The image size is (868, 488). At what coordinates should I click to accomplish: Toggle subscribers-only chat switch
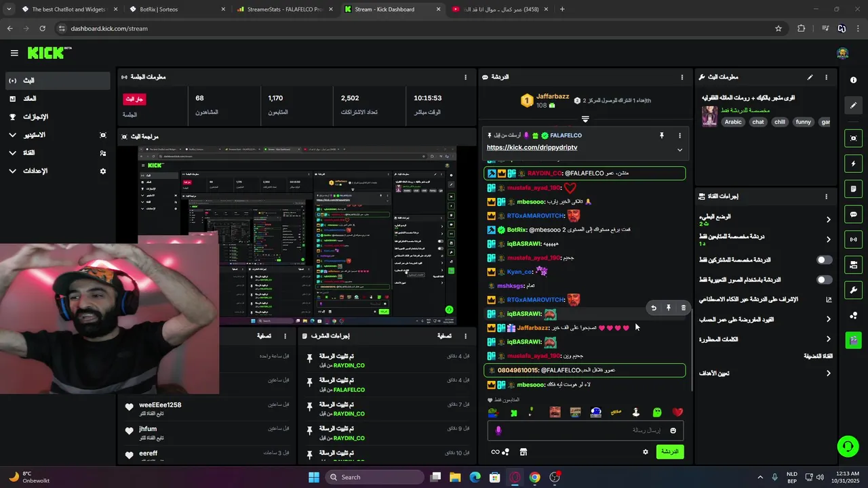click(824, 260)
